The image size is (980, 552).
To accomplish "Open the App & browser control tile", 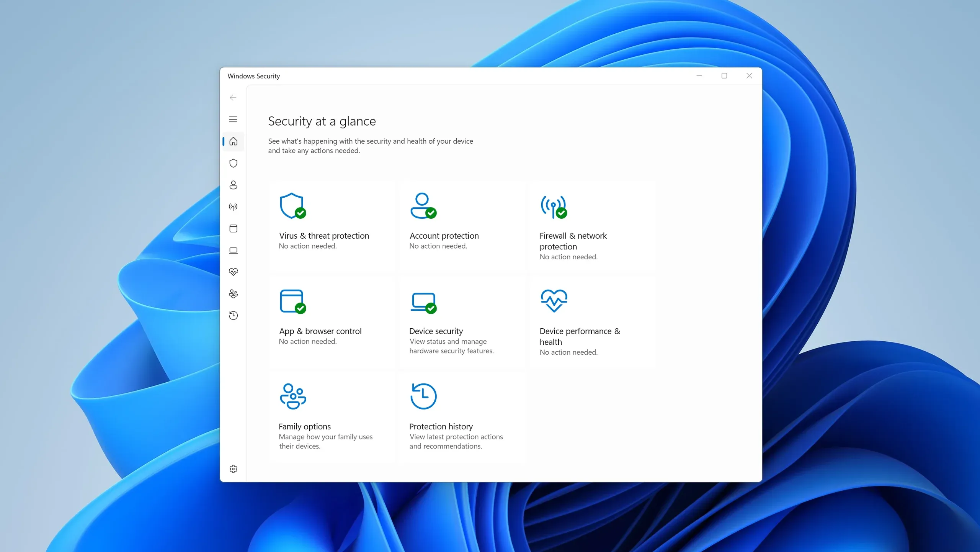I will 332,319.
